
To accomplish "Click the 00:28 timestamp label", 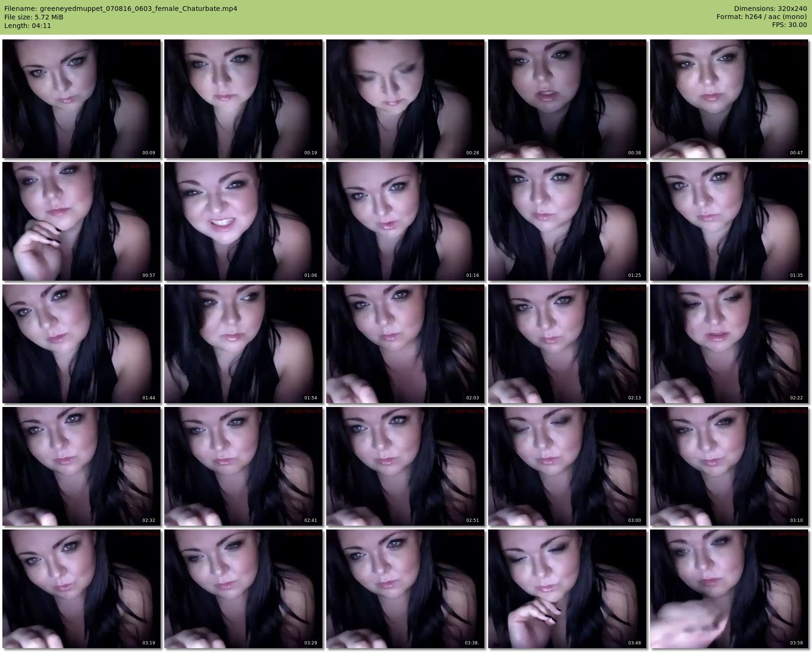I will pyautogui.click(x=472, y=153).
